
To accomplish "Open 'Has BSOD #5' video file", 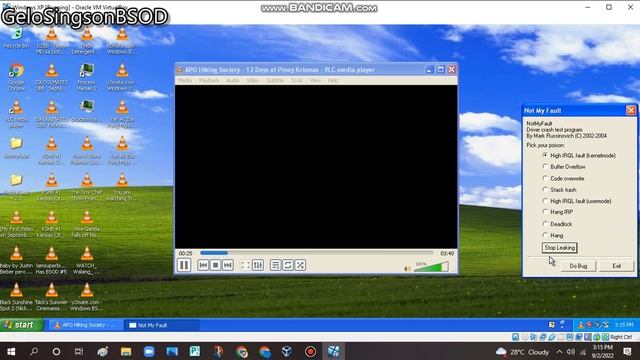I will click(x=51, y=260).
